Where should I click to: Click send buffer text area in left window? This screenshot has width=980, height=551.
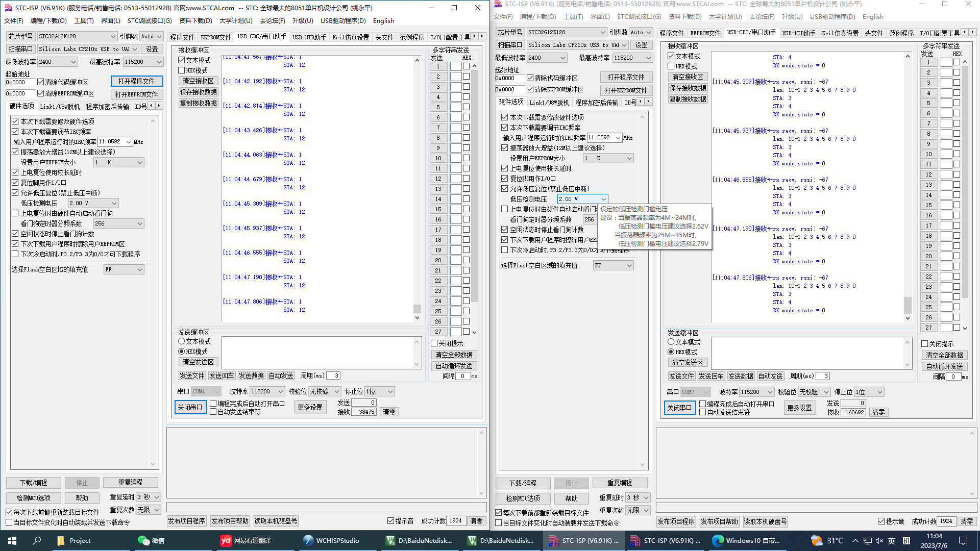coord(317,352)
